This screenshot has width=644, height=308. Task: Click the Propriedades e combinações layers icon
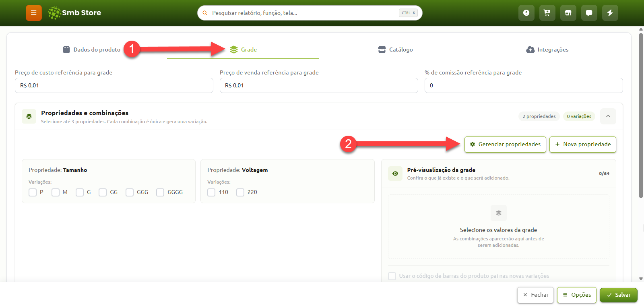tap(29, 116)
